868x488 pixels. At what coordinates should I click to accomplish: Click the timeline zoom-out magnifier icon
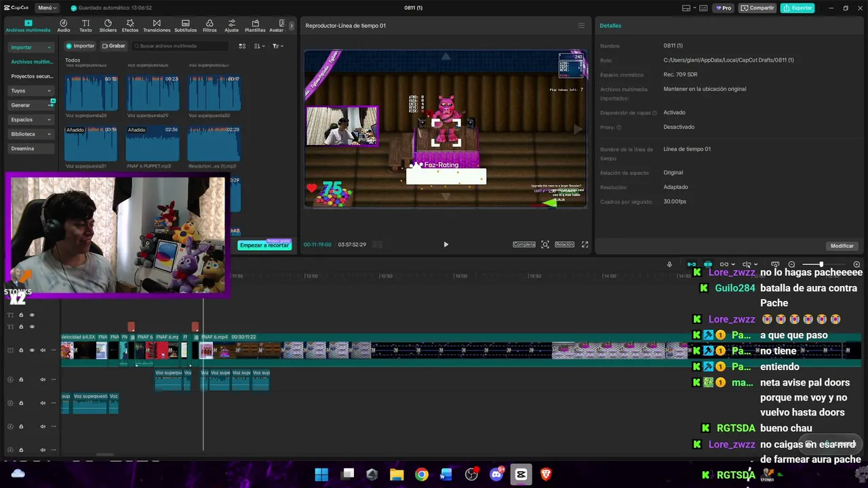tap(791, 264)
